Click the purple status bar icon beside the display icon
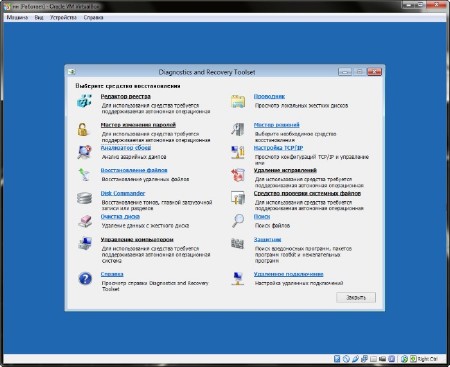 [x=392, y=359]
